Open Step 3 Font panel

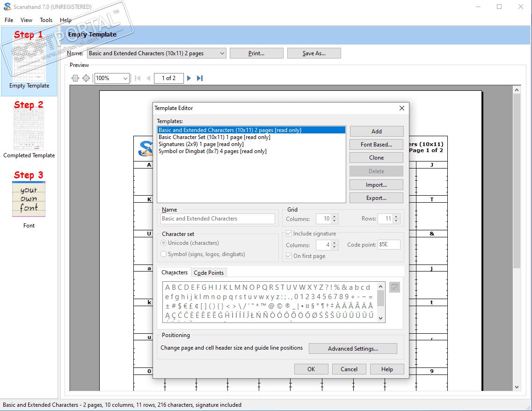(29, 199)
